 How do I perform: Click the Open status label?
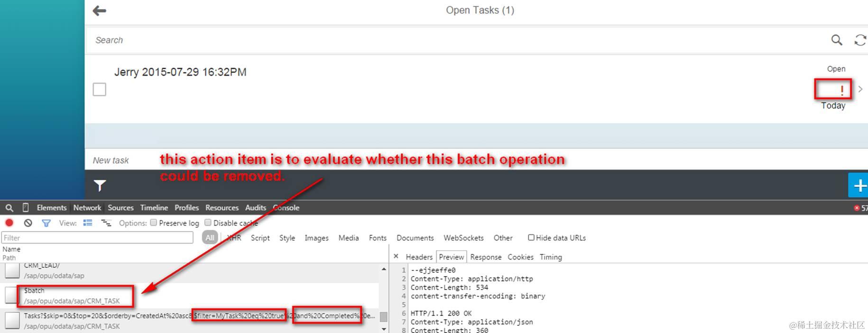tap(836, 69)
